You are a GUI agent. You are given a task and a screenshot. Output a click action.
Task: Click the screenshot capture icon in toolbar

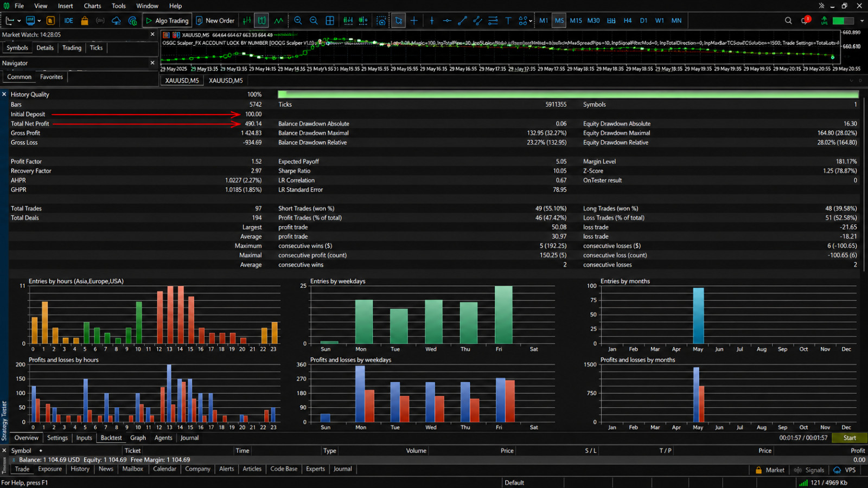381,21
